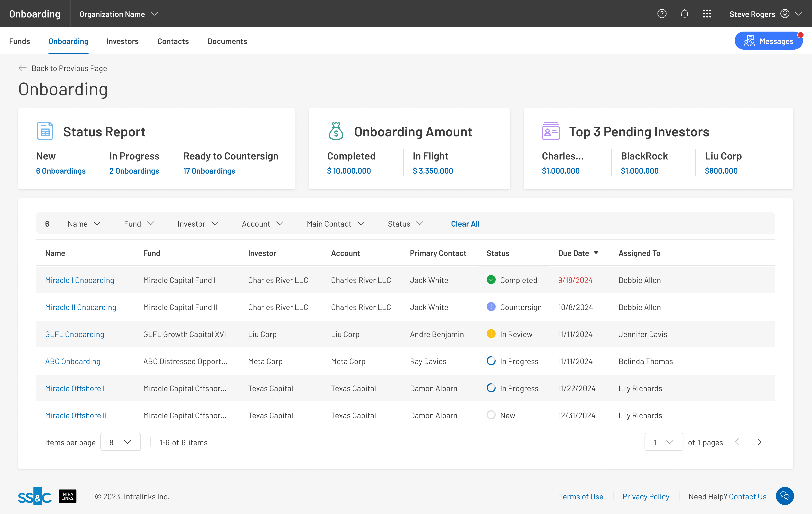Click the SS&C logo in the footer

pyautogui.click(x=35, y=496)
